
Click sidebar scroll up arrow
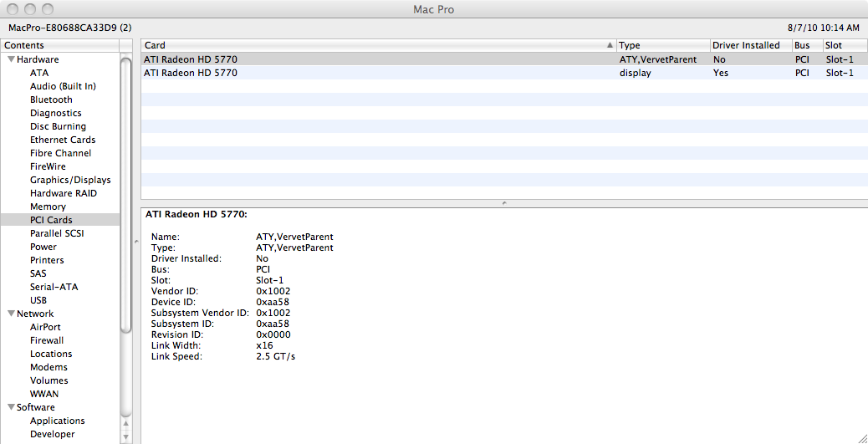pyautogui.click(x=126, y=424)
